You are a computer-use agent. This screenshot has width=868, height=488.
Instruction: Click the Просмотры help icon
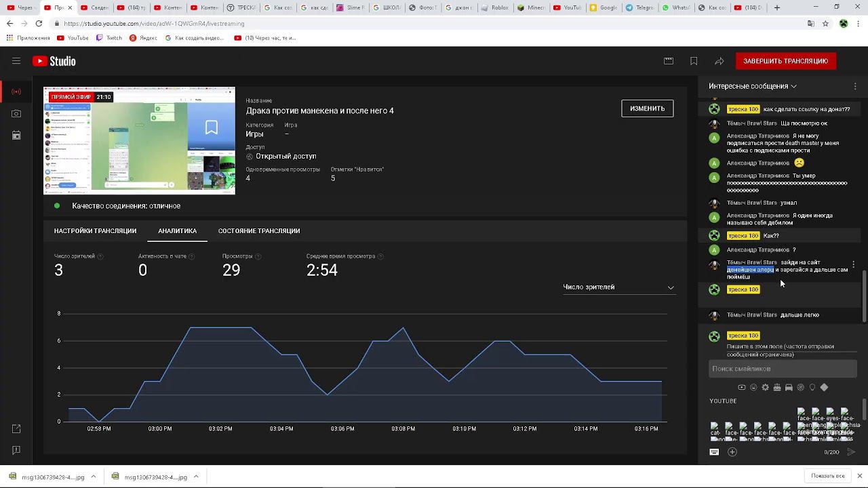click(258, 257)
